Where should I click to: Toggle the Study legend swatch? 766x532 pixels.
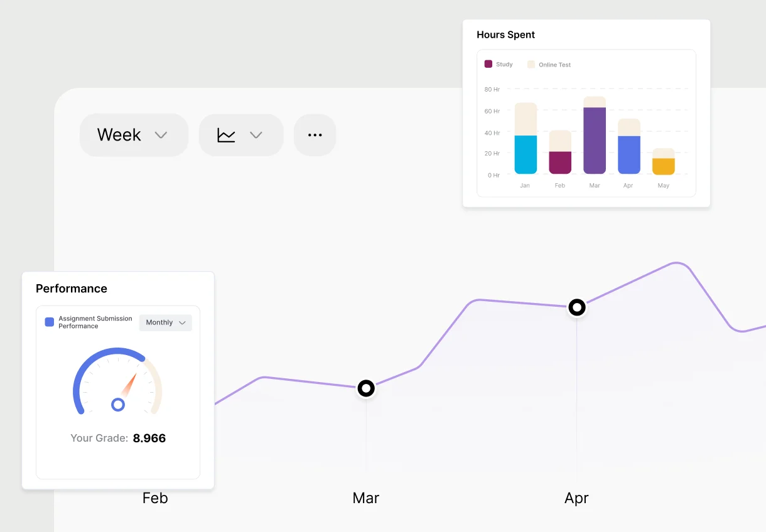[488, 64]
